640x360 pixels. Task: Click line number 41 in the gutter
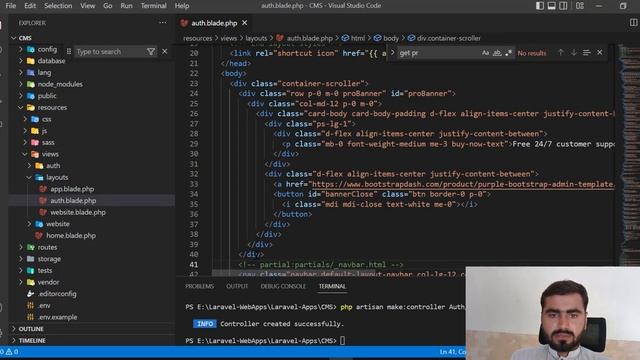coord(193,264)
